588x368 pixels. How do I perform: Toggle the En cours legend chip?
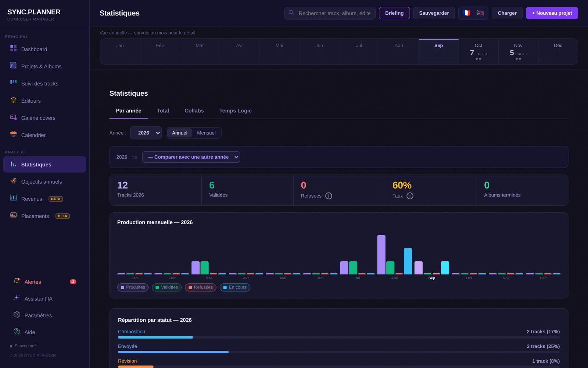(x=235, y=287)
